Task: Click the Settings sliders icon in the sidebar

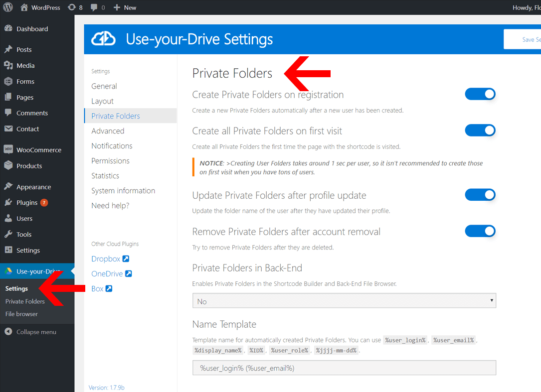Action: (8, 250)
